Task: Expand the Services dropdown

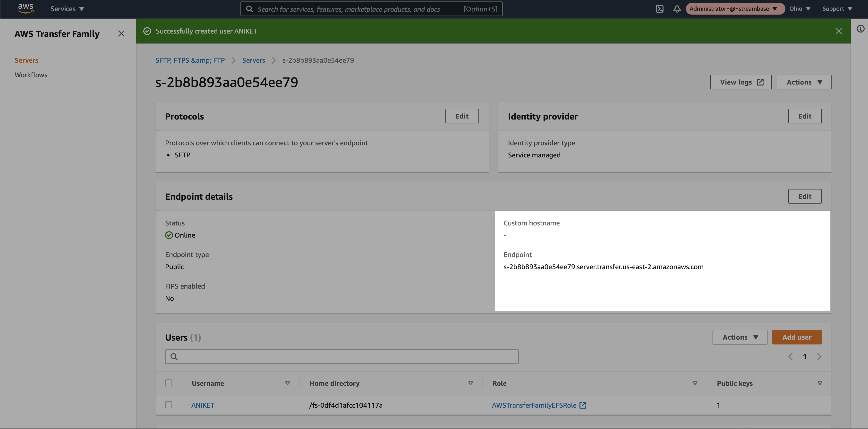Action: coord(67,9)
